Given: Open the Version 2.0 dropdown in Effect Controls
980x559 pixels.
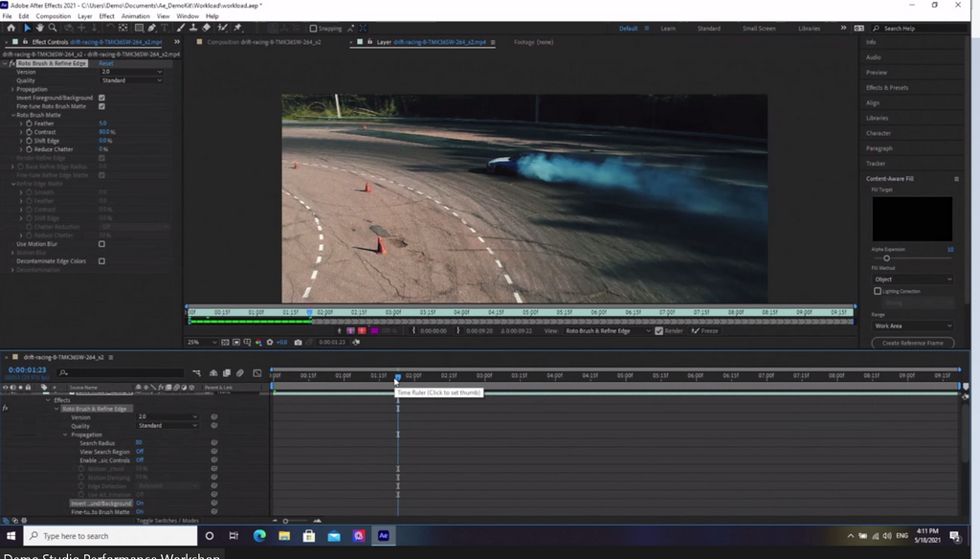Looking at the screenshot, I should point(132,72).
